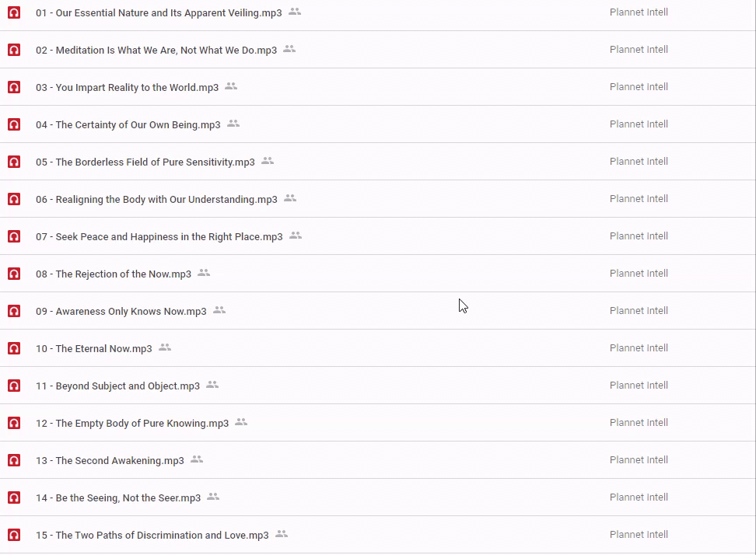
Task: Click the shared icon beside track 06
Action: (x=290, y=198)
